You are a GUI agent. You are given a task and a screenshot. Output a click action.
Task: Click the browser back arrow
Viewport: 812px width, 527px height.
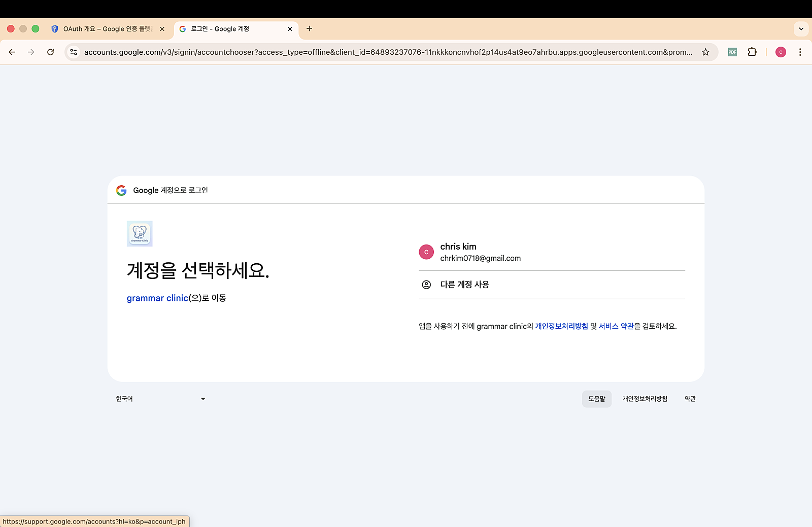tap(12, 52)
